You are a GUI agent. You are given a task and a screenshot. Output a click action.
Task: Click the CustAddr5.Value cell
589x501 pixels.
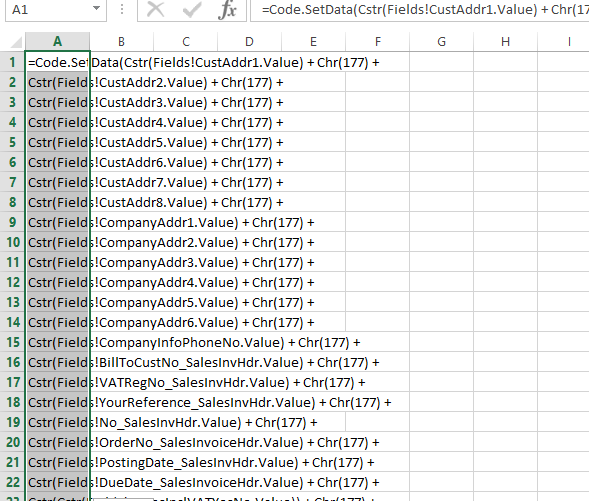tap(57, 142)
